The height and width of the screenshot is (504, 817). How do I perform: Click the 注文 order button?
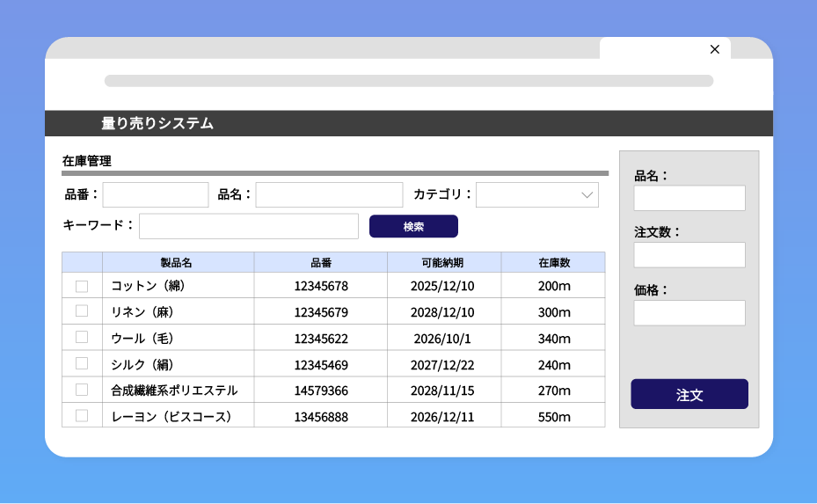pos(689,395)
